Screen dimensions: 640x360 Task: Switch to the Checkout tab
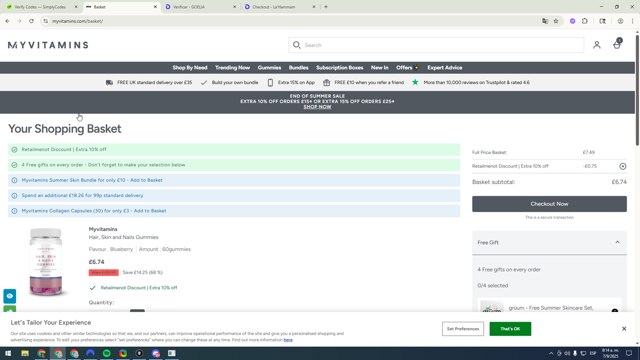280,7
